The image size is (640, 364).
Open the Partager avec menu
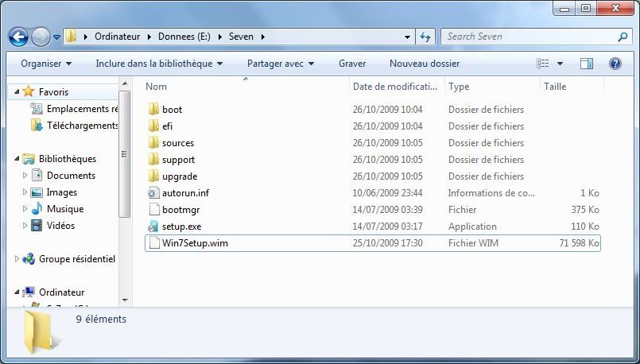[x=281, y=64]
